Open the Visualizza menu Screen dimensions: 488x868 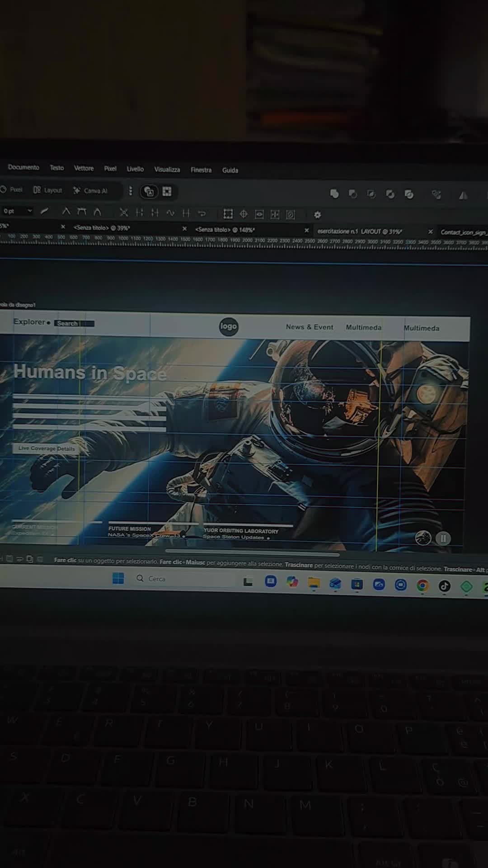click(x=167, y=170)
